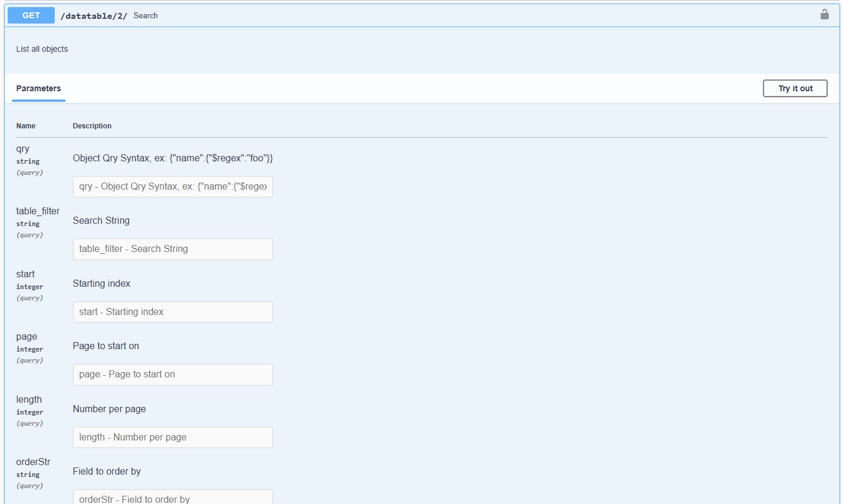
Task: Click the 'qry' parameter name
Action: (x=23, y=149)
